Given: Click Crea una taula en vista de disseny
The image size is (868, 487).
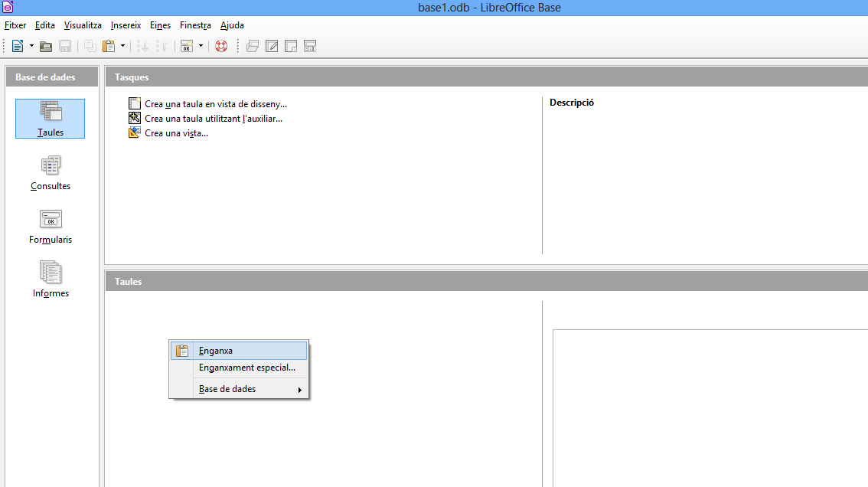Looking at the screenshot, I should (215, 103).
